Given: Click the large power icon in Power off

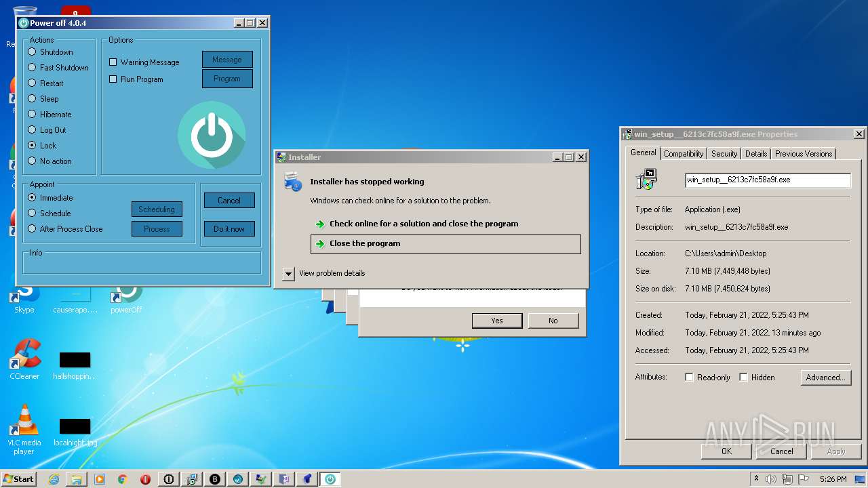Looking at the screenshot, I should coord(212,136).
